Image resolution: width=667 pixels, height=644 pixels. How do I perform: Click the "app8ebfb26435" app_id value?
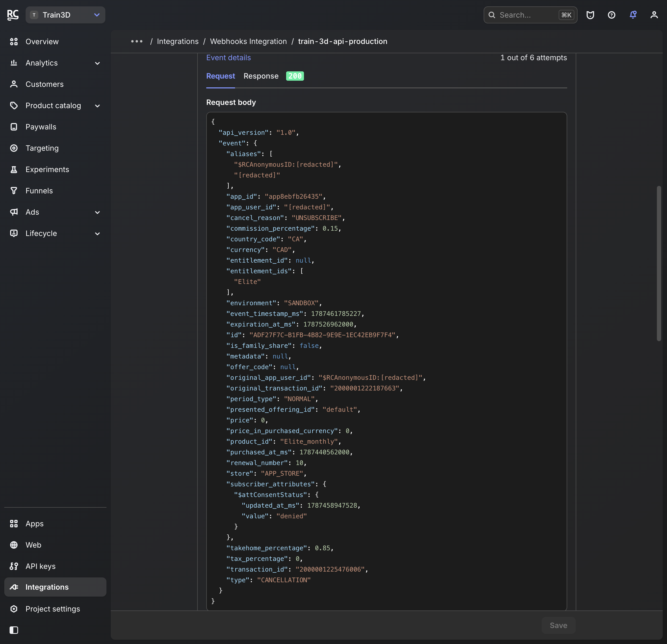(x=293, y=197)
